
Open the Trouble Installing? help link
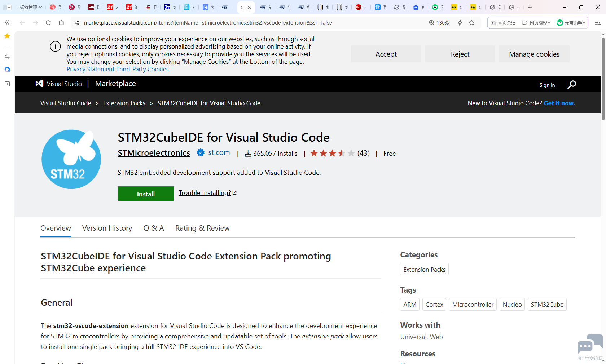[x=207, y=193]
